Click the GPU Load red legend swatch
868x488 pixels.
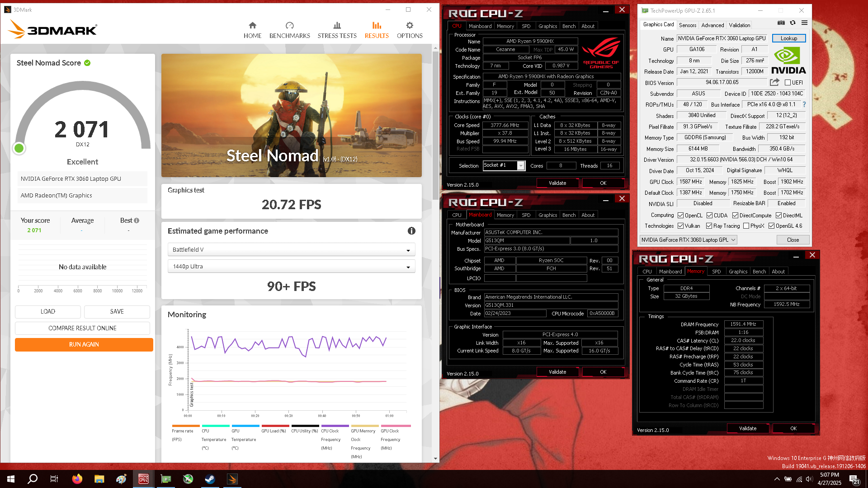275,426
